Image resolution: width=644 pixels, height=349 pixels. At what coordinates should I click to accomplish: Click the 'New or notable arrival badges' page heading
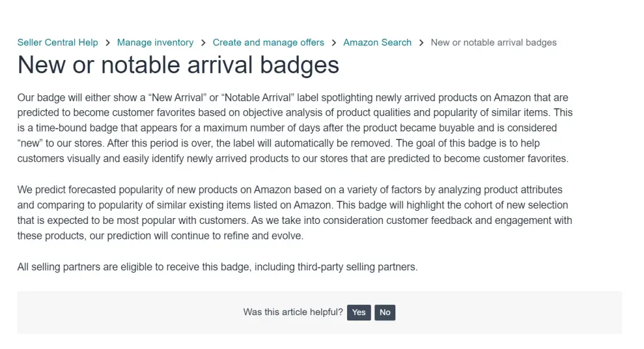(178, 65)
